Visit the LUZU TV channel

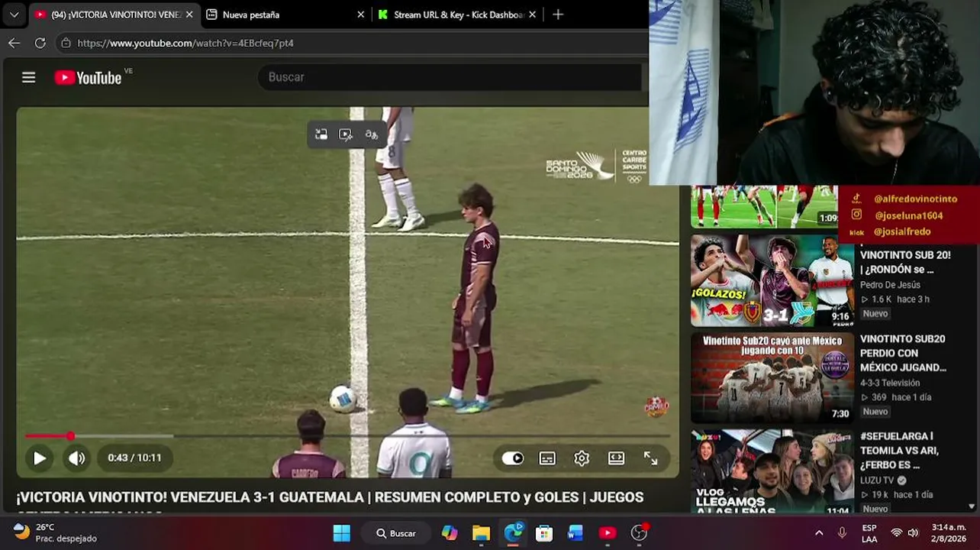tap(877, 480)
